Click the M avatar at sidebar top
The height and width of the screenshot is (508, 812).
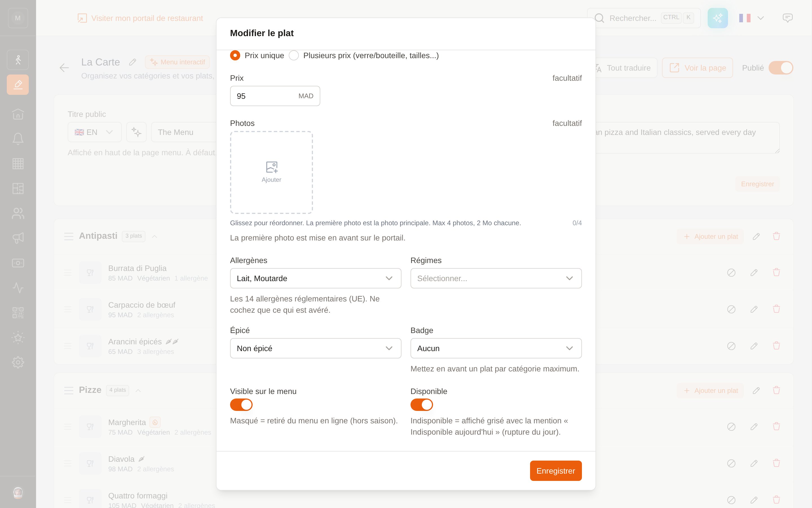pyautogui.click(x=18, y=18)
